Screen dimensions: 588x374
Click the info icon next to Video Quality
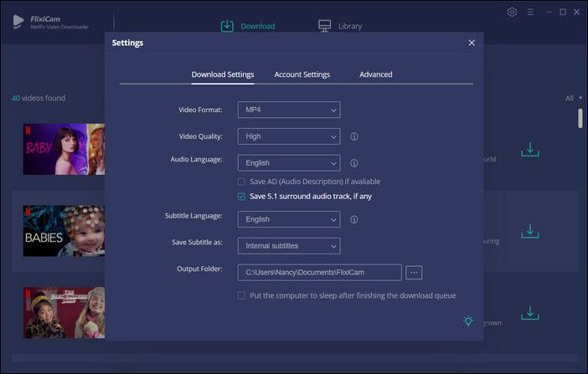(x=354, y=136)
